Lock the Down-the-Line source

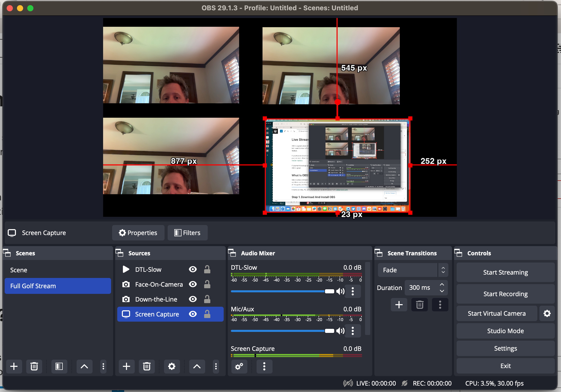pos(207,299)
